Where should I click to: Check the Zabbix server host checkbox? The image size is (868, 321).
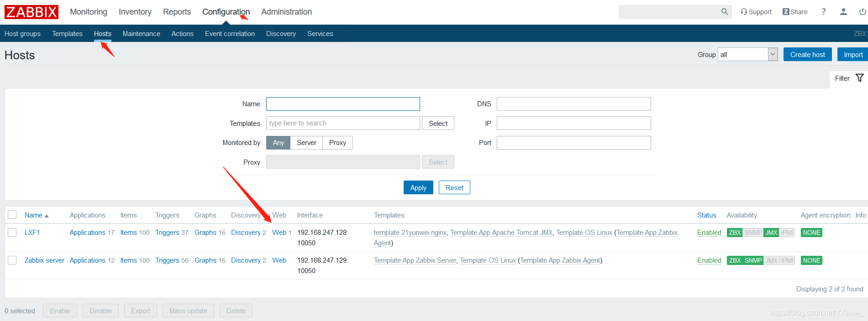(x=12, y=260)
